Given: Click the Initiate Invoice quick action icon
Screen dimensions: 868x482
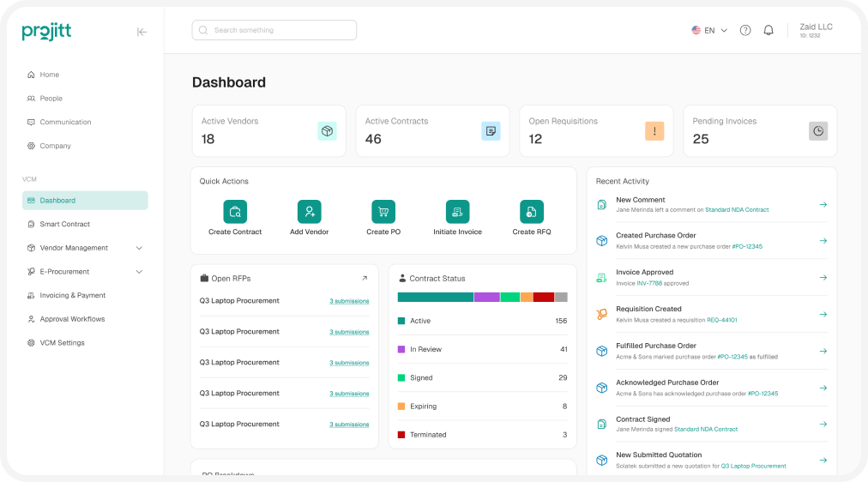Looking at the screenshot, I should (x=457, y=212).
